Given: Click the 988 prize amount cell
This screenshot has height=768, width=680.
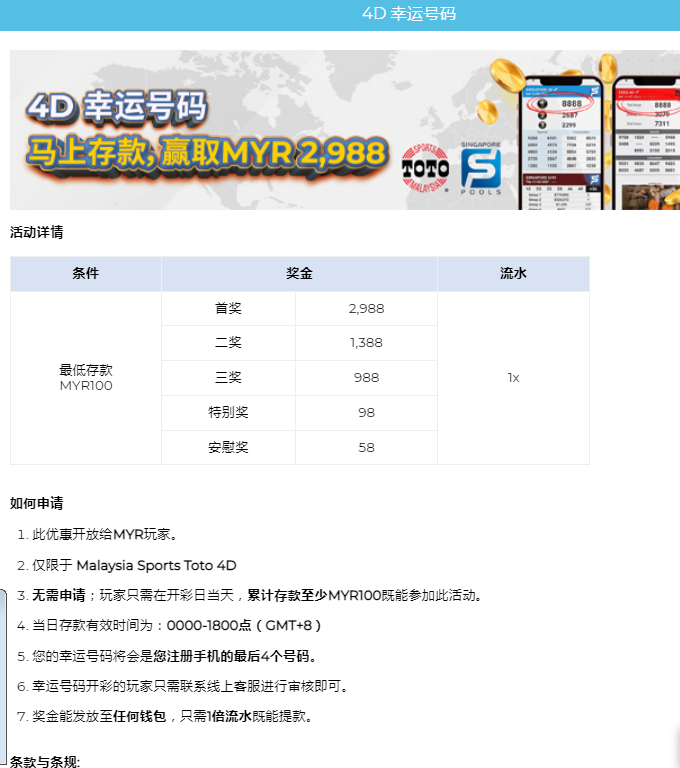Looking at the screenshot, I should click(x=366, y=378).
